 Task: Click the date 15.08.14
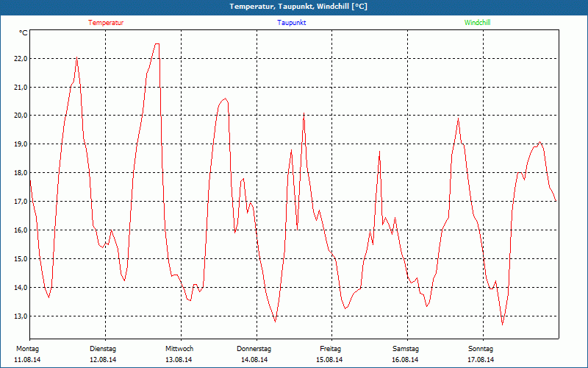pyautogui.click(x=329, y=360)
